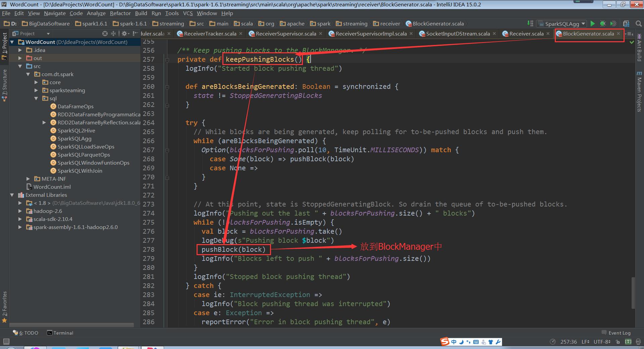This screenshot has height=349, width=644.
Task: Run the SparkSQLAgg configuration with green play icon
Action: click(x=593, y=23)
